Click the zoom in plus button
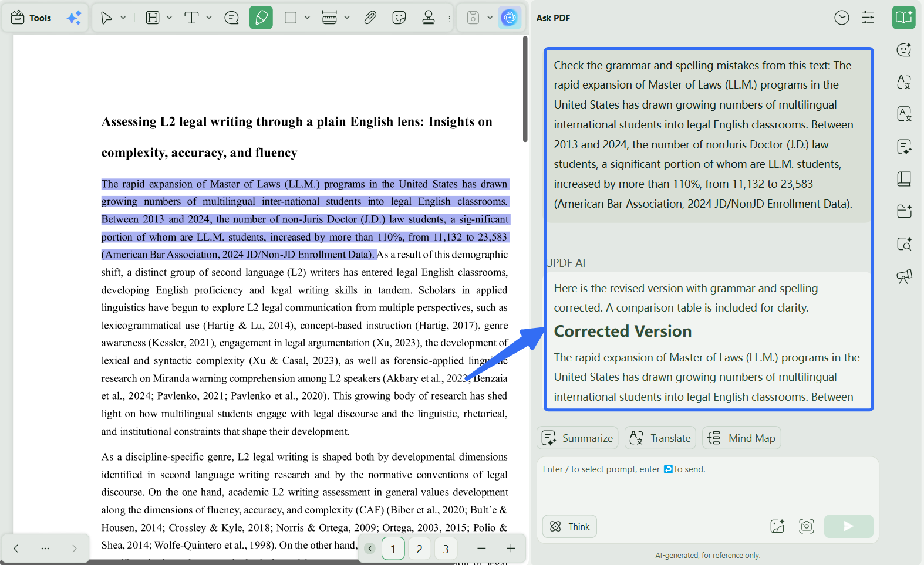Screen dimensions: 924x565 pos(511,548)
